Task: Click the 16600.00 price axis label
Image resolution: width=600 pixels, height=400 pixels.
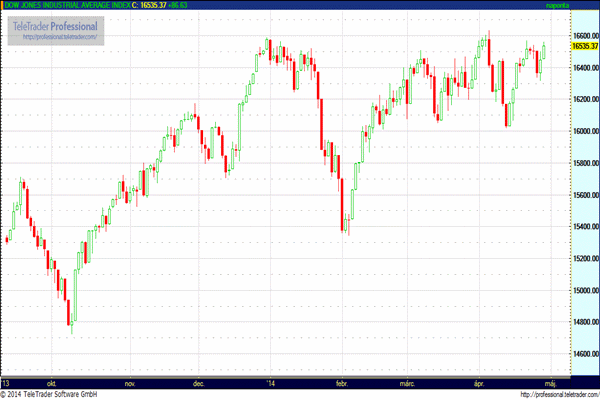Action: tap(586, 36)
